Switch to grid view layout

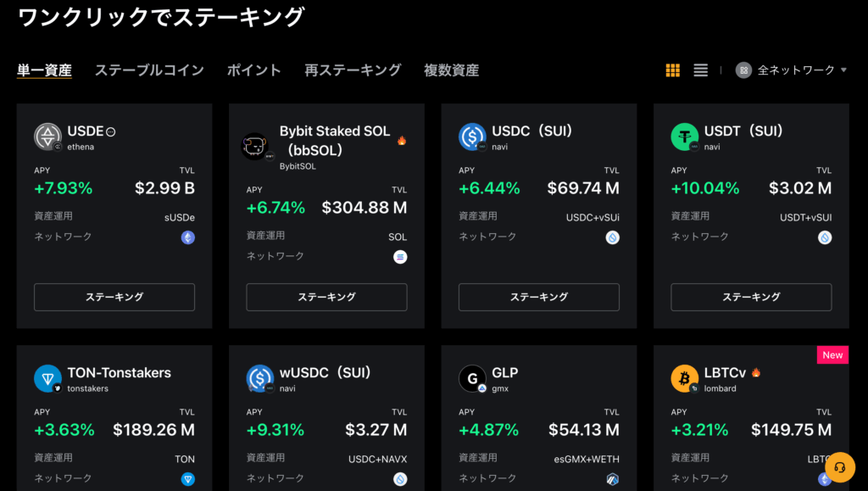672,70
